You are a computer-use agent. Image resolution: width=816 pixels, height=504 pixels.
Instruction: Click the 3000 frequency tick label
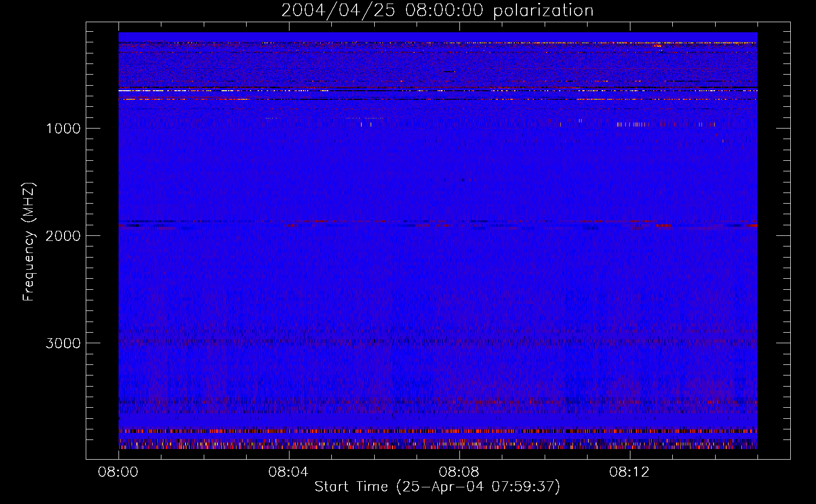pos(63,343)
